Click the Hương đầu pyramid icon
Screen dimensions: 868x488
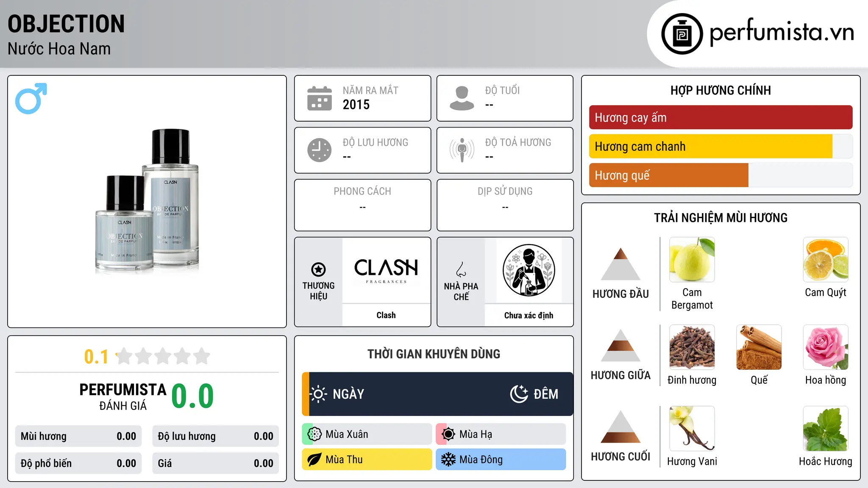[x=620, y=264]
